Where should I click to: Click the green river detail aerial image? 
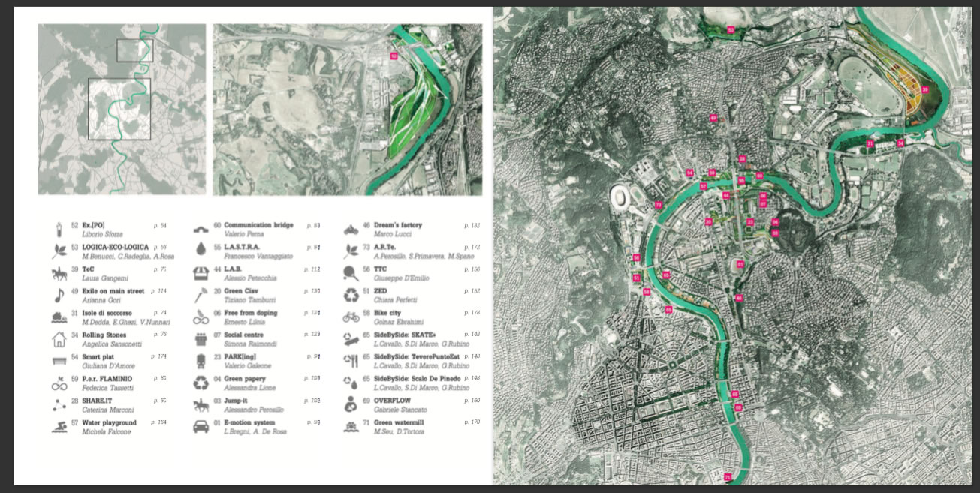[347, 109]
